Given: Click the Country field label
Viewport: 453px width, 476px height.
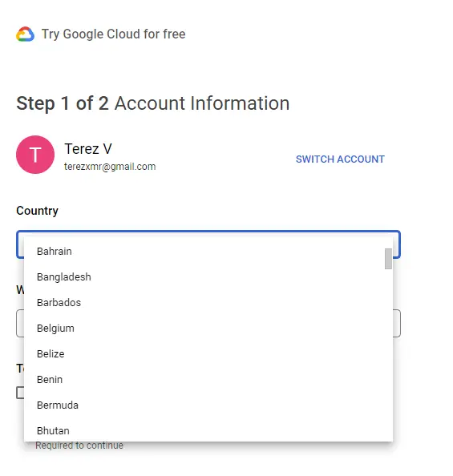Looking at the screenshot, I should tap(37, 211).
